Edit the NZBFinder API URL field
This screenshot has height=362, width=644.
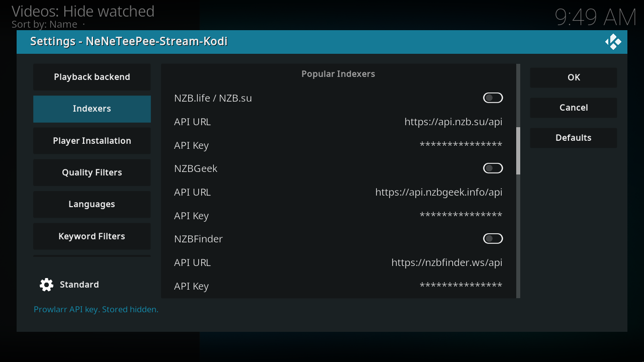click(x=338, y=262)
